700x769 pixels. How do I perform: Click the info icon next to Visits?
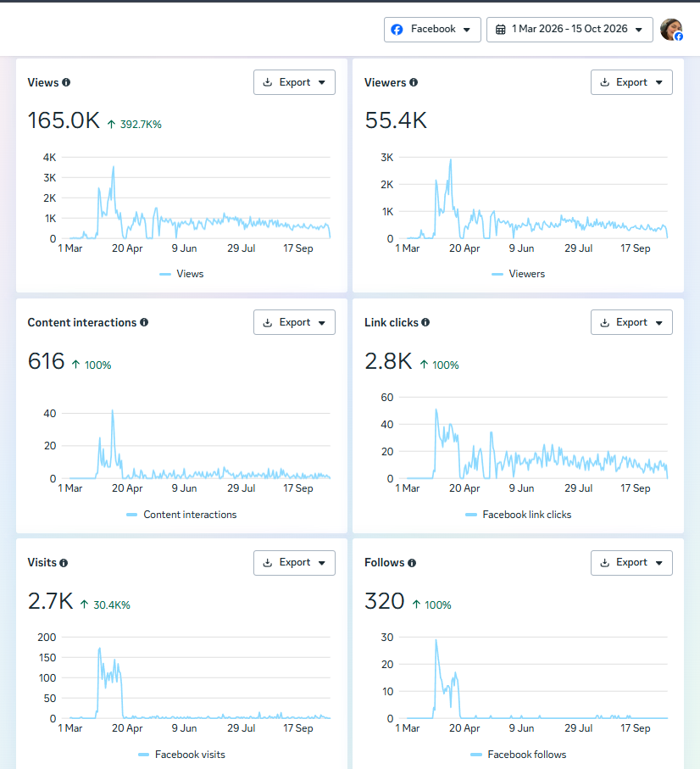coord(64,562)
